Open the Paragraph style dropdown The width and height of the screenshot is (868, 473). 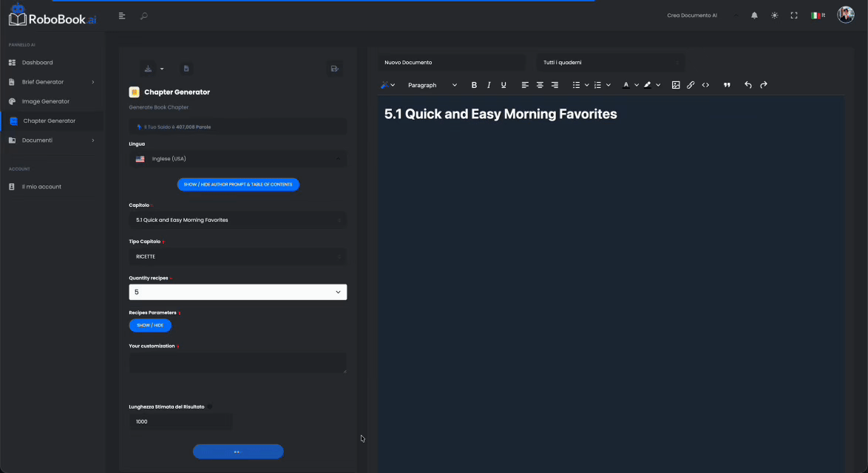432,85
